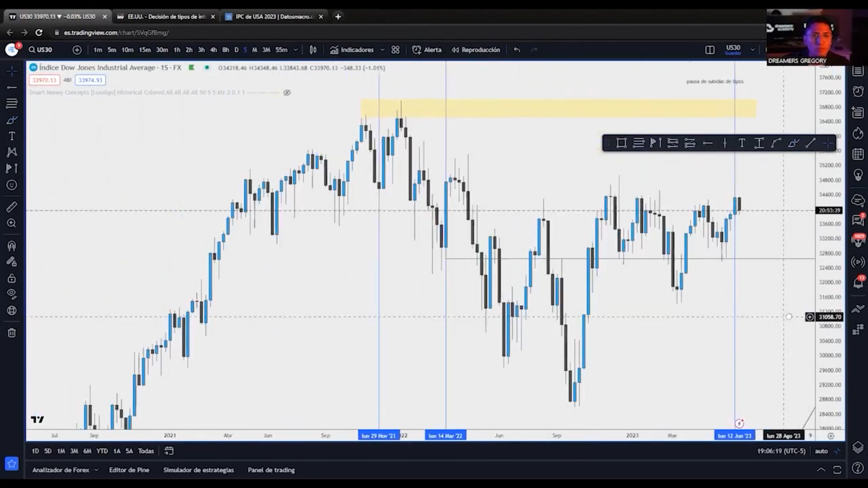This screenshot has width=868, height=488.
Task: Expand the timeframe interval dropdown arrow
Action: 296,50
